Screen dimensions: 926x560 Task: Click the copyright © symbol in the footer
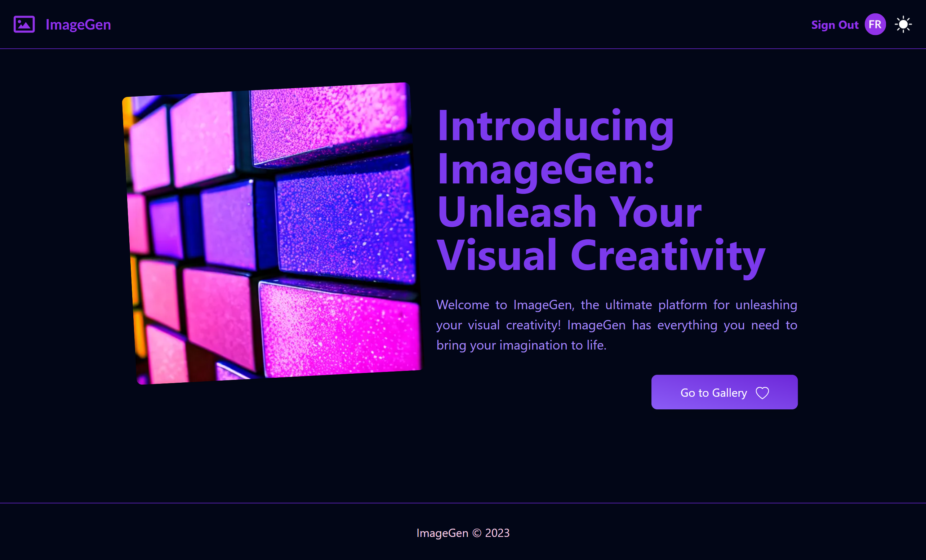[477, 533]
